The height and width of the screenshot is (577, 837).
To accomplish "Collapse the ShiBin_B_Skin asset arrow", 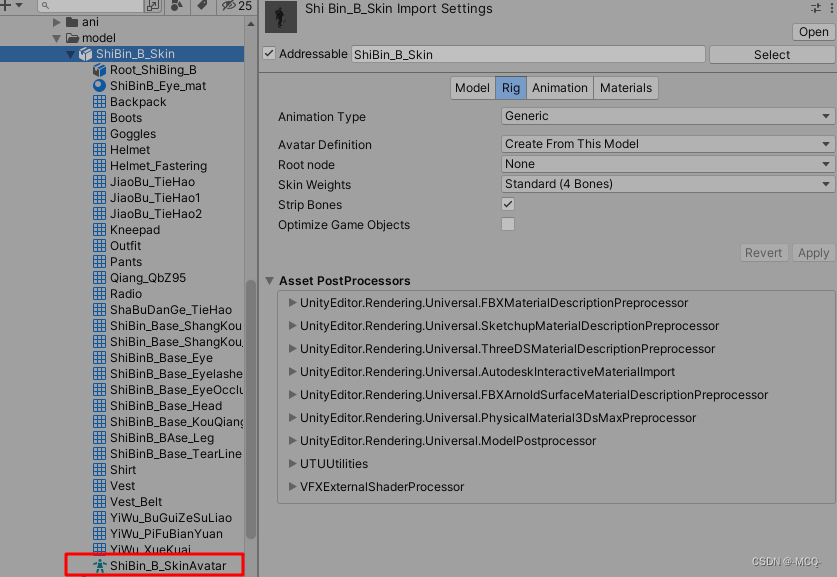I will point(70,54).
